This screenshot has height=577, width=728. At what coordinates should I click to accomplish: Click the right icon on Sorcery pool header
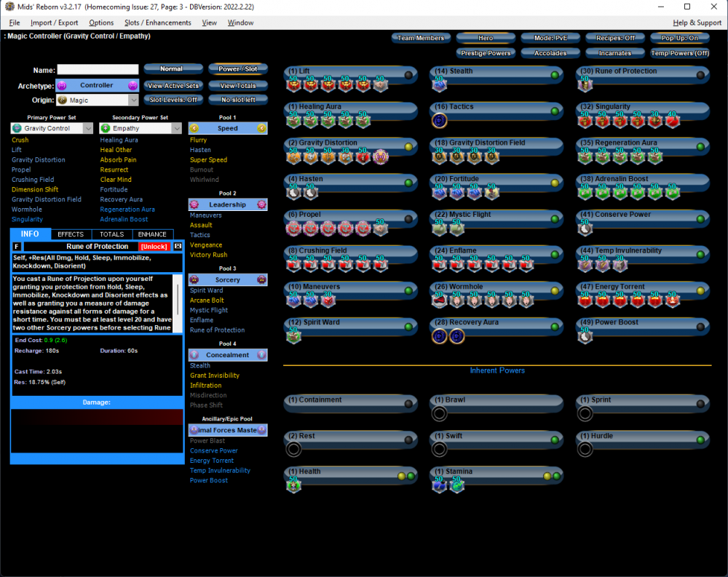(x=261, y=279)
